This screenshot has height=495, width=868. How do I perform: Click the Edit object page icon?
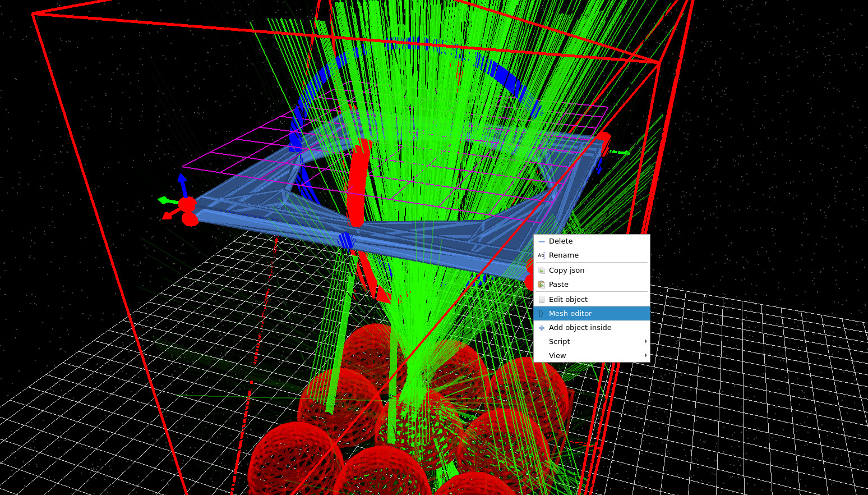542,299
